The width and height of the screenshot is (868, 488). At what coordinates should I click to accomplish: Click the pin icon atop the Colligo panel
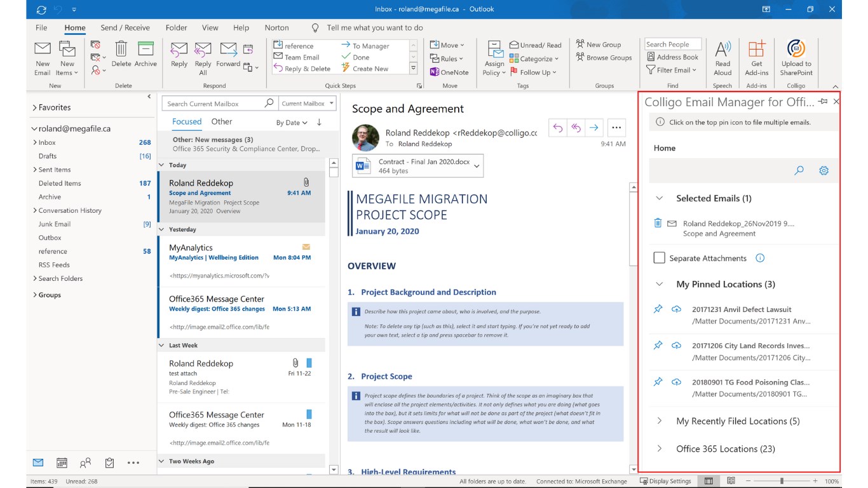click(x=823, y=102)
